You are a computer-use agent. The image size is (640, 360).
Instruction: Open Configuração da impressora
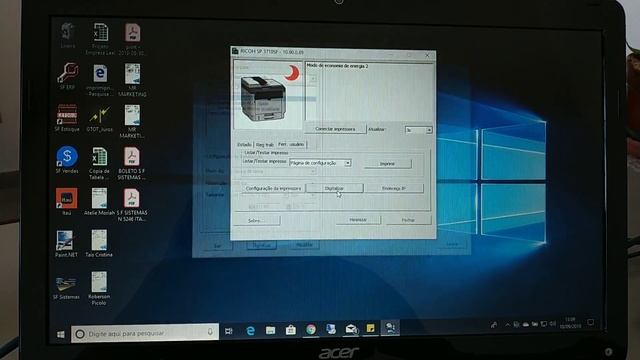coord(273,189)
